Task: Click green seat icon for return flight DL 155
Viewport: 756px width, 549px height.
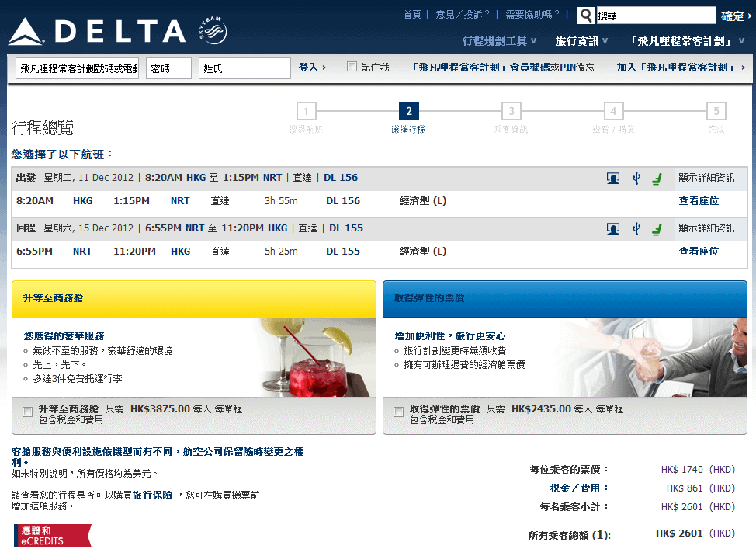Action: (657, 228)
